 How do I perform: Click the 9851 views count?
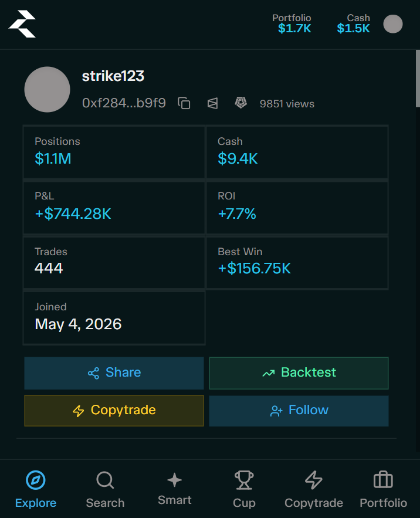click(287, 104)
